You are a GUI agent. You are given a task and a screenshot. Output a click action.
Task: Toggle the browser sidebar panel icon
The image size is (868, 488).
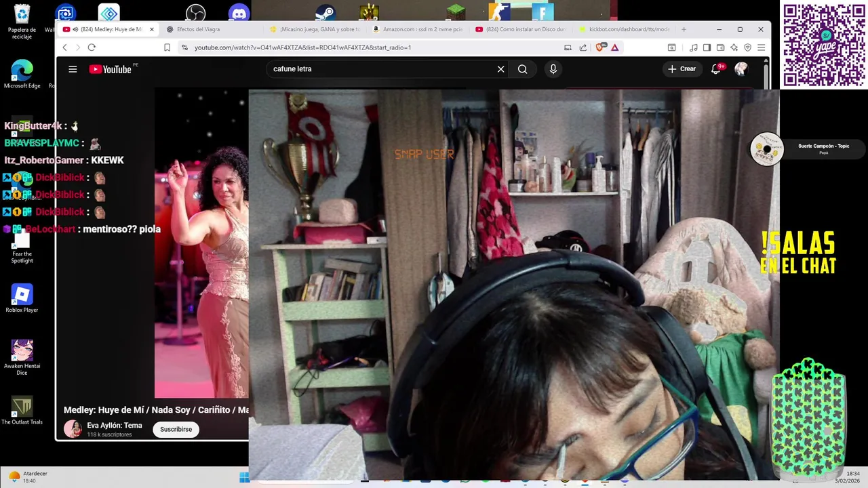pyautogui.click(x=707, y=47)
